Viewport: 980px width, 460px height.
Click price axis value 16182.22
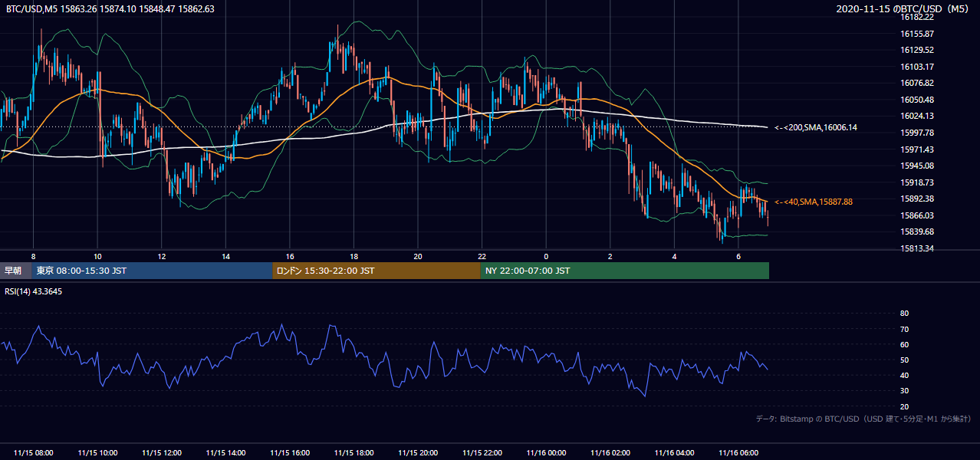point(916,17)
